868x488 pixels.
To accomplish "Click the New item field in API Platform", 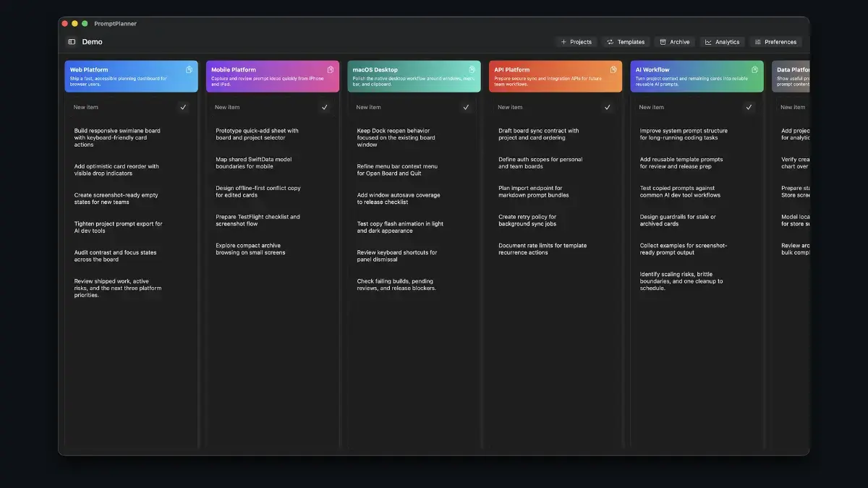I will tap(546, 107).
